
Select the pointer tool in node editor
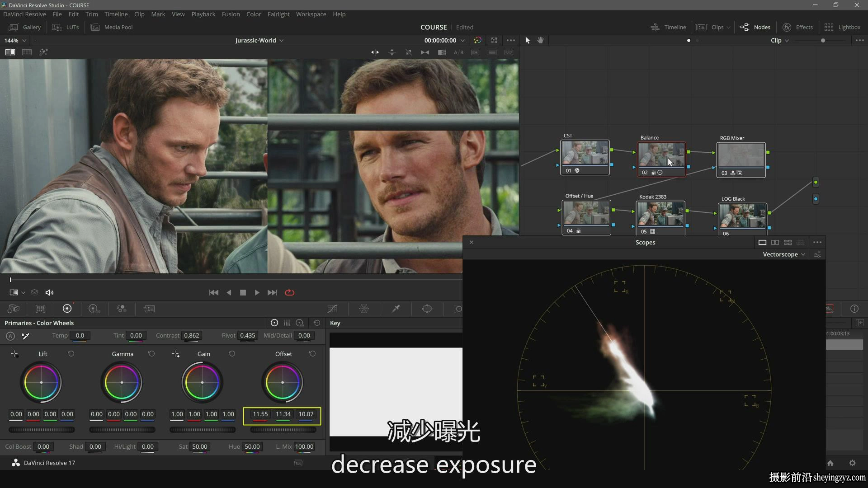tap(527, 40)
